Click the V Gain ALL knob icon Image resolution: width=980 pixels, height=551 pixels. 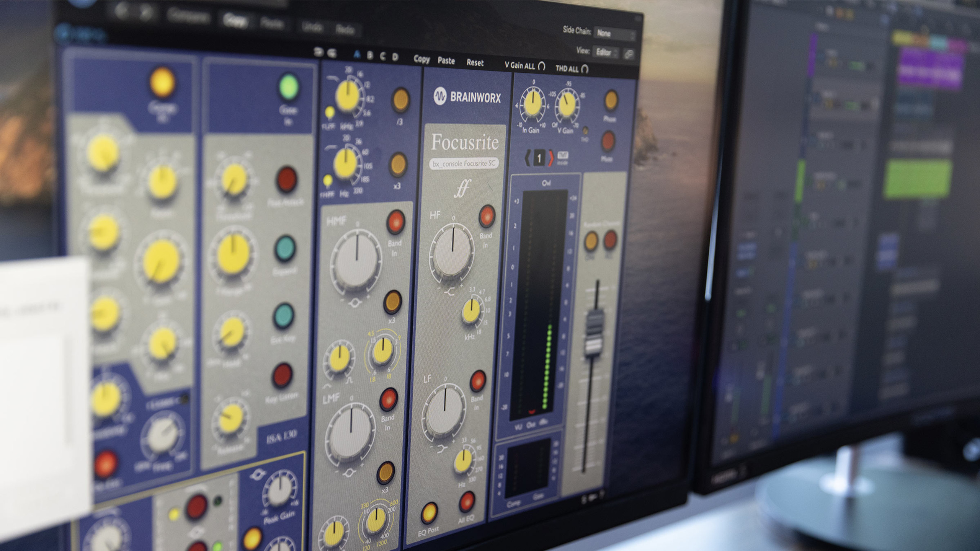click(x=541, y=66)
